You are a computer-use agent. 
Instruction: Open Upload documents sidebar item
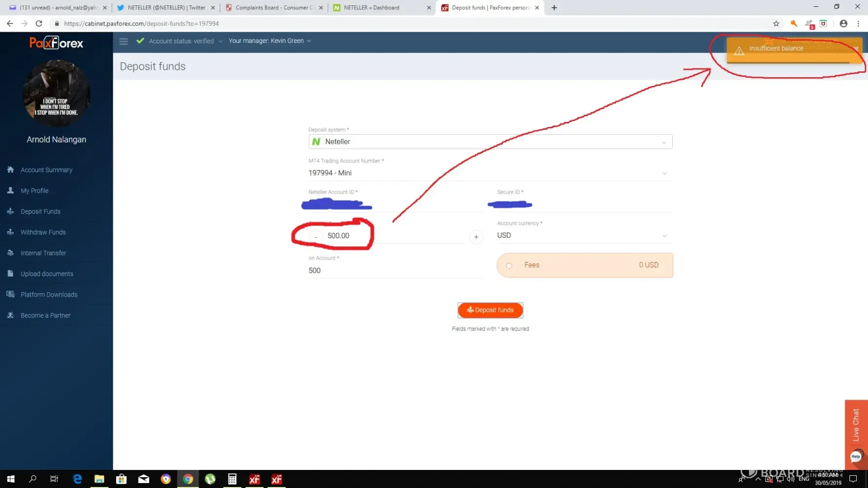47,274
